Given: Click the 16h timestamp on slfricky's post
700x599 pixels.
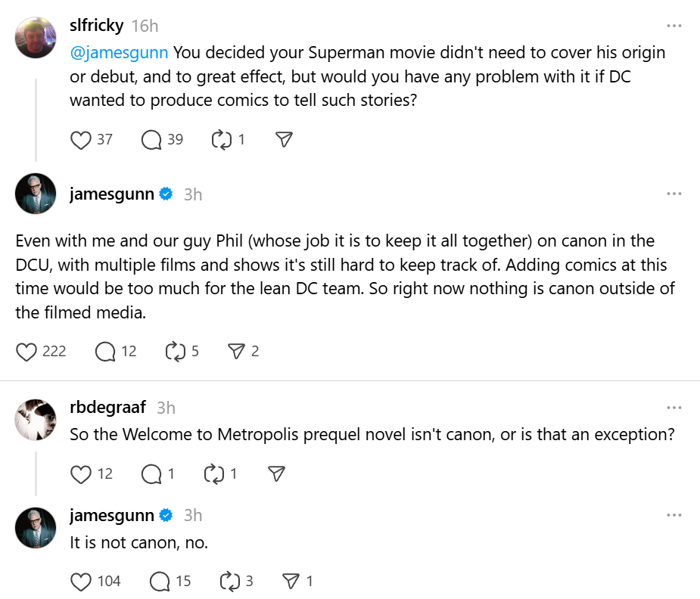Looking at the screenshot, I should [x=145, y=26].
